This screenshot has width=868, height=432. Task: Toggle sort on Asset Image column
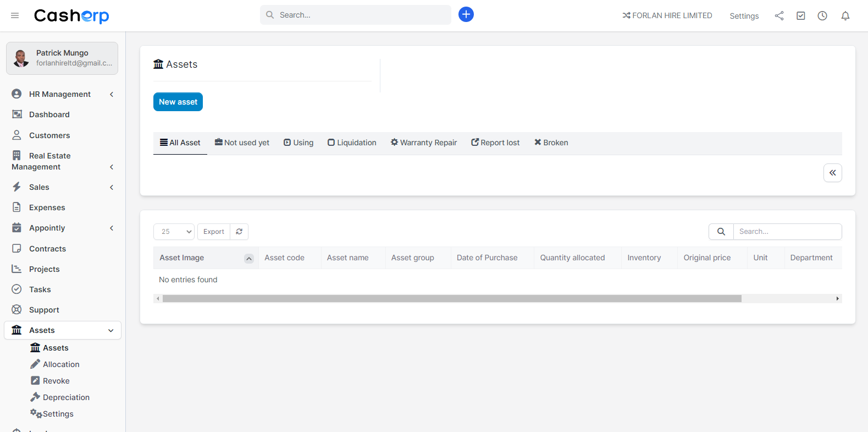tap(248, 258)
